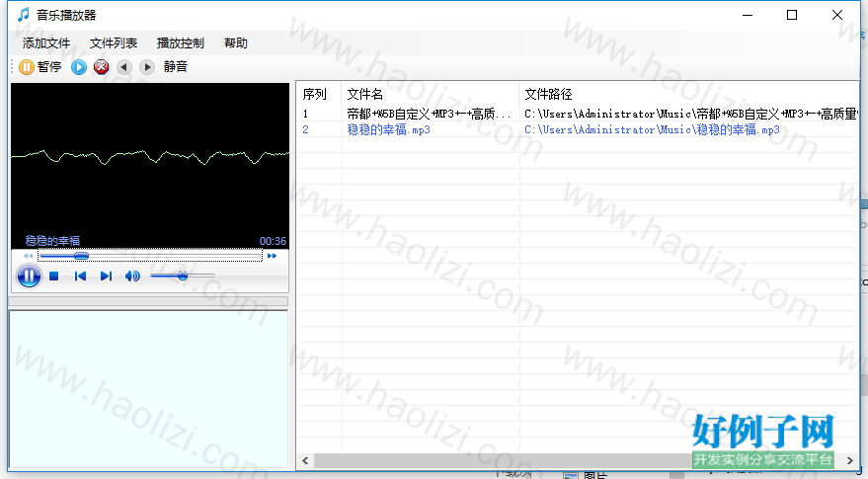The height and width of the screenshot is (479, 868).
Task: Close the 音乐播放器 window
Action: pos(837,15)
